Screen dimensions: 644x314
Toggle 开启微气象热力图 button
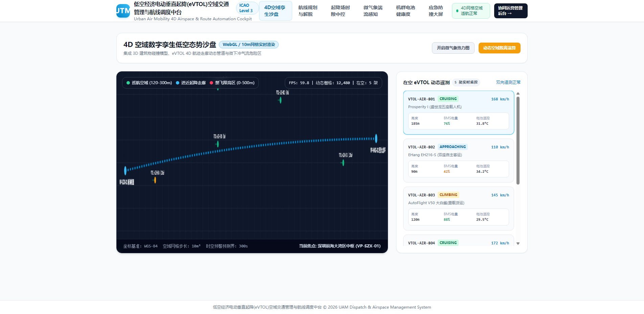pyautogui.click(x=453, y=48)
